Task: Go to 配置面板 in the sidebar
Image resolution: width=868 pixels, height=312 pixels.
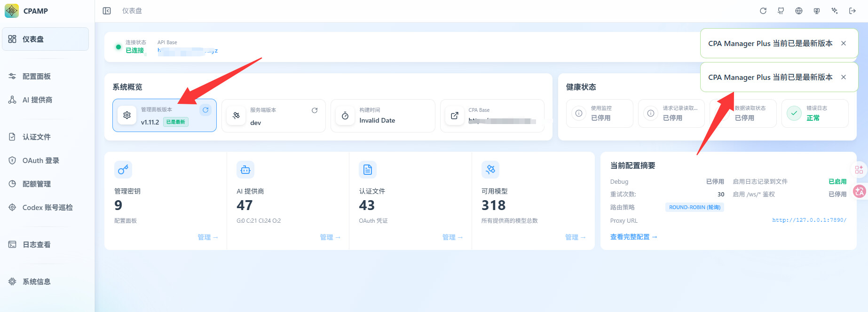Action: click(46, 76)
